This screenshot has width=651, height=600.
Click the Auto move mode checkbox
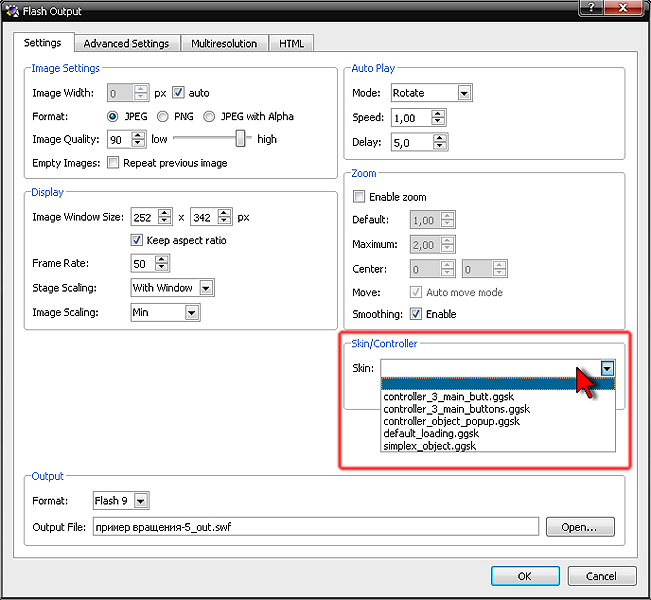[416, 292]
